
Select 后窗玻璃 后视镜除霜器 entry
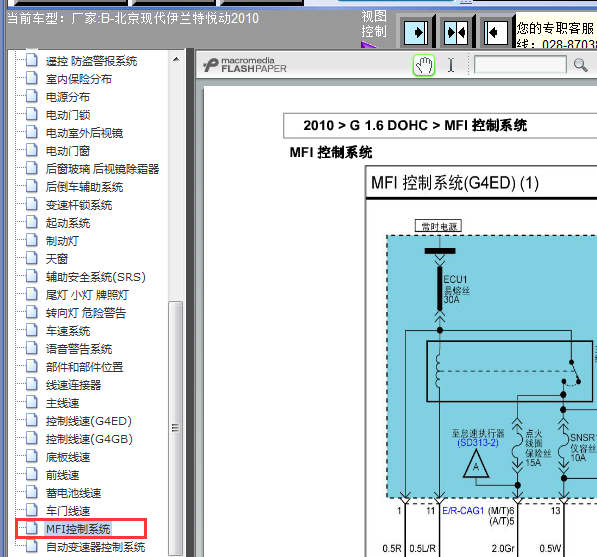(x=102, y=169)
